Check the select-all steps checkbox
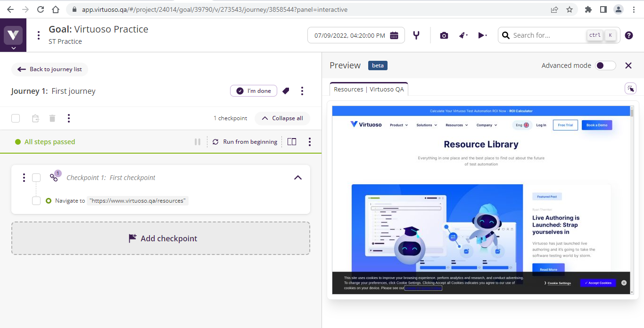This screenshot has height=328, width=644. pyautogui.click(x=16, y=118)
